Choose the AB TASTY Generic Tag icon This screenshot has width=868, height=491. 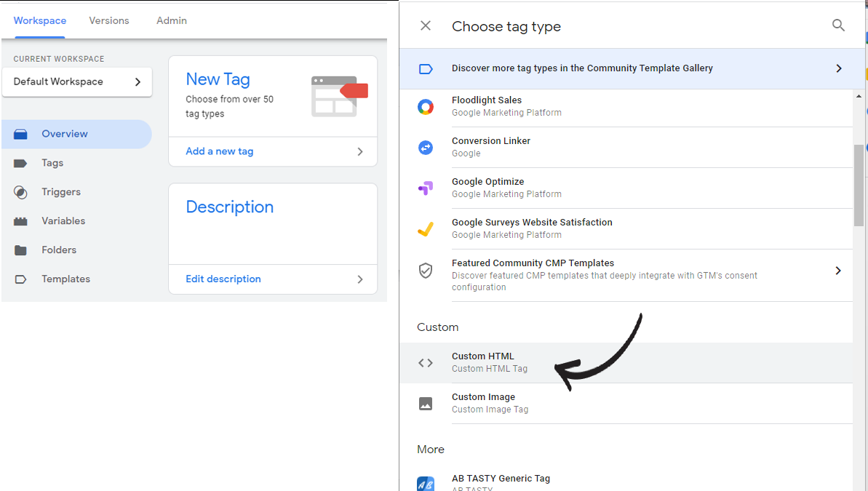[x=425, y=484]
